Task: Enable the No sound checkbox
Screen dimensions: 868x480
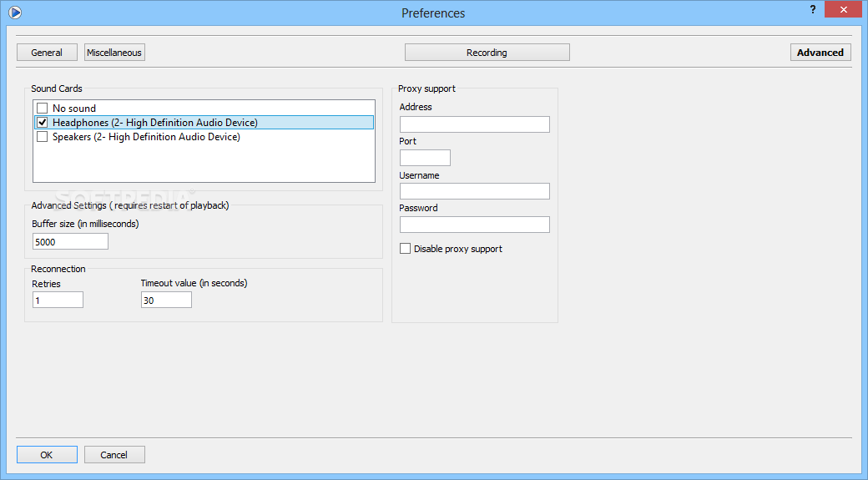Action: point(43,109)
